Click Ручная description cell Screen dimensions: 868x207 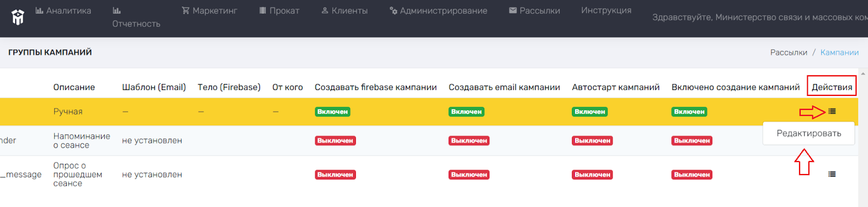[68, 112]
